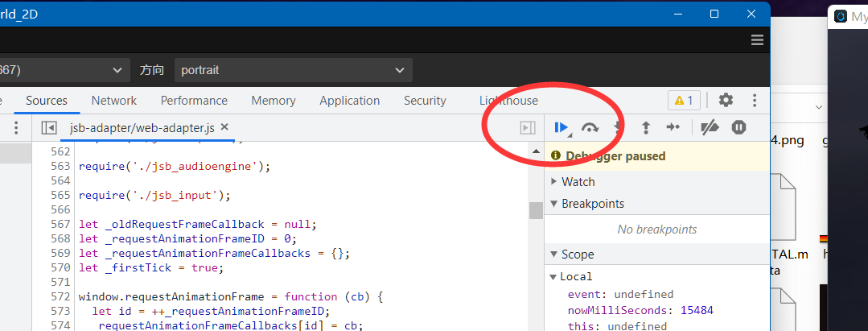Switch to the Sources tab
868x331 pixels.
click(47, 101)
